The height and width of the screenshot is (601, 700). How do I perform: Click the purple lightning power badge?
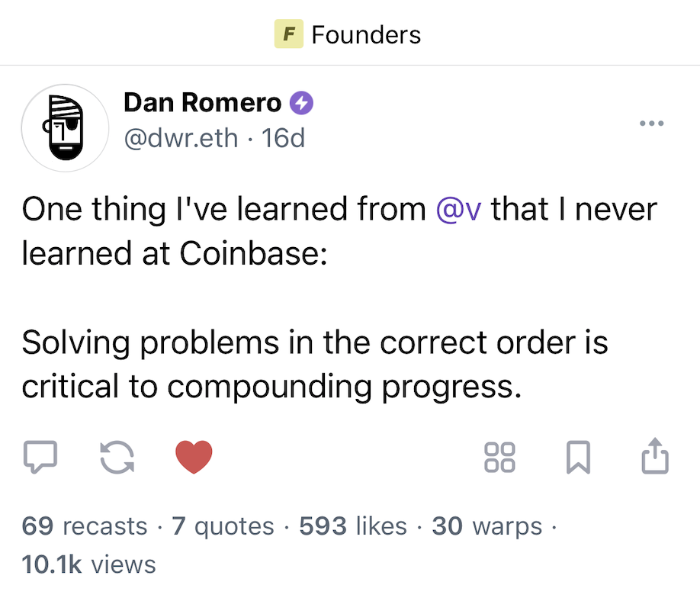point(301,103)
